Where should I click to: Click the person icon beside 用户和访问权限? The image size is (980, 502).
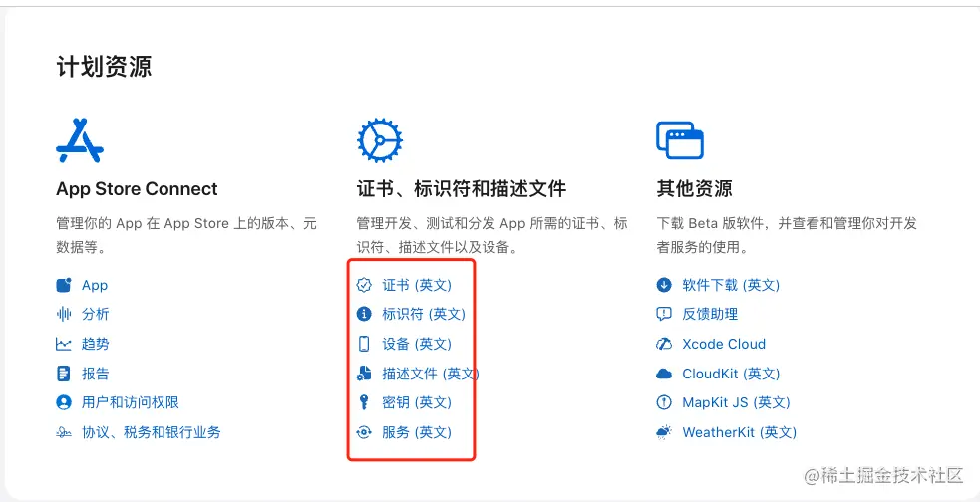click(64, 402)
